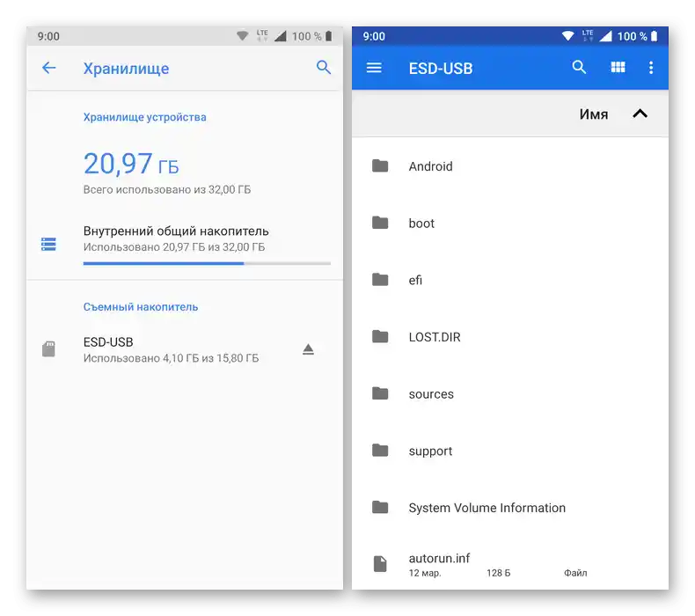Tap the Android folder icon
The width and height of the screenshot is (695, 616).
tap(380, 165)
